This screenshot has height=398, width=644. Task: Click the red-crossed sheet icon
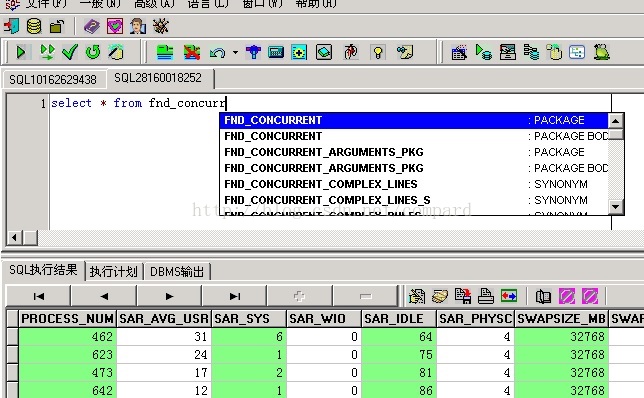(x=192, y=53)
